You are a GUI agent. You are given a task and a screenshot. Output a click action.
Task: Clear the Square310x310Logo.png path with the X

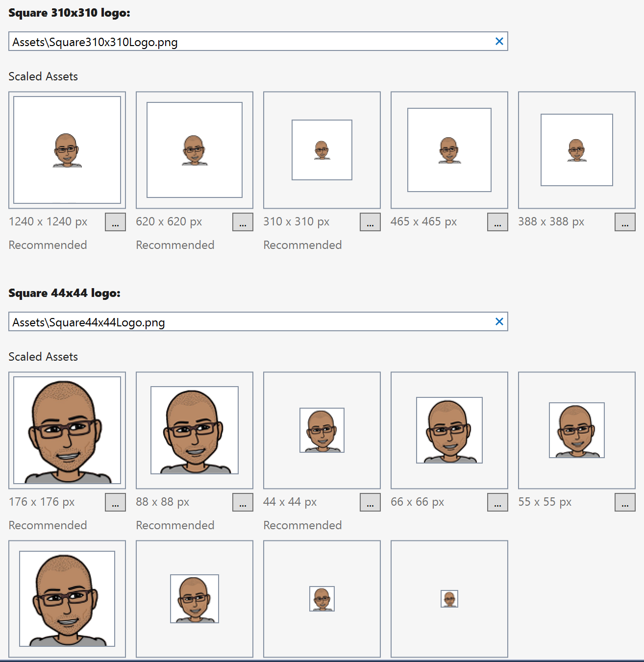(x=499, y=41)
